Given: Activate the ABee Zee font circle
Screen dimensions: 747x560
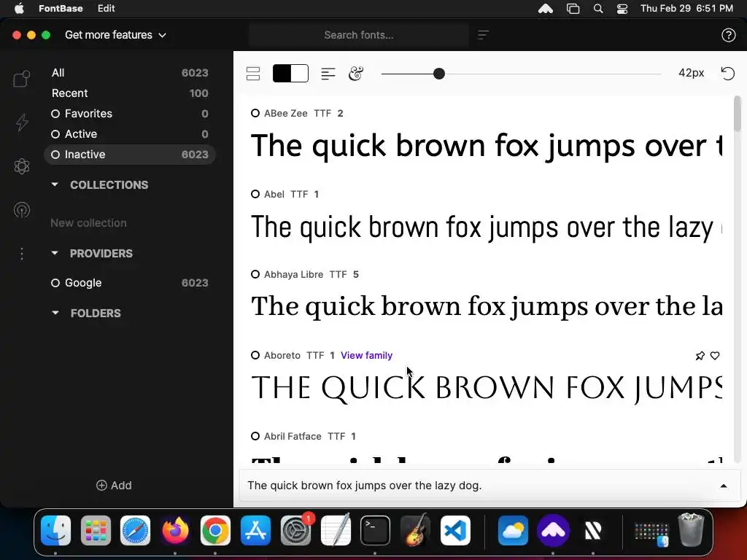Looking at the screenshot, I should click(x=255, y=113).
